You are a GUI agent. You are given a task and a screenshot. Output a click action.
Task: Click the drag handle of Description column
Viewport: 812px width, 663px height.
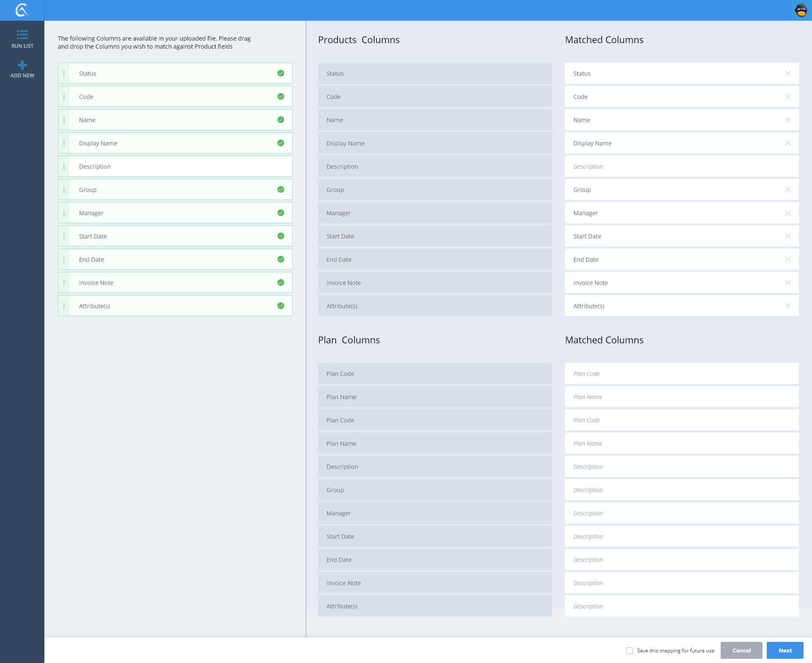click(64, 167)
